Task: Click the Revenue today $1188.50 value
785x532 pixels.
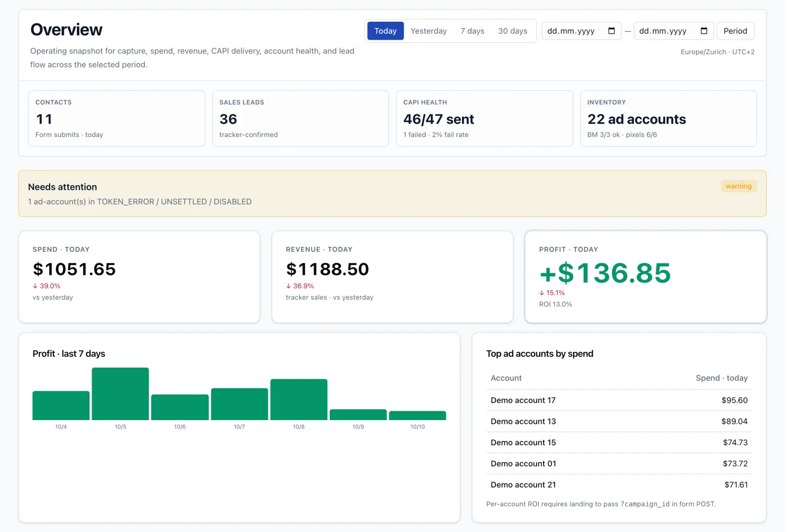Action: click(327, 269)
